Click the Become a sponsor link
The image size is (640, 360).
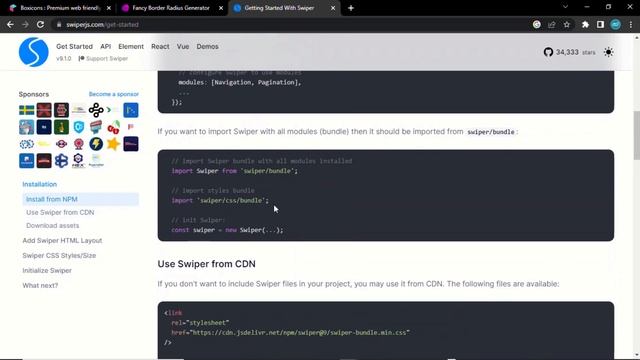coord(113,94)
